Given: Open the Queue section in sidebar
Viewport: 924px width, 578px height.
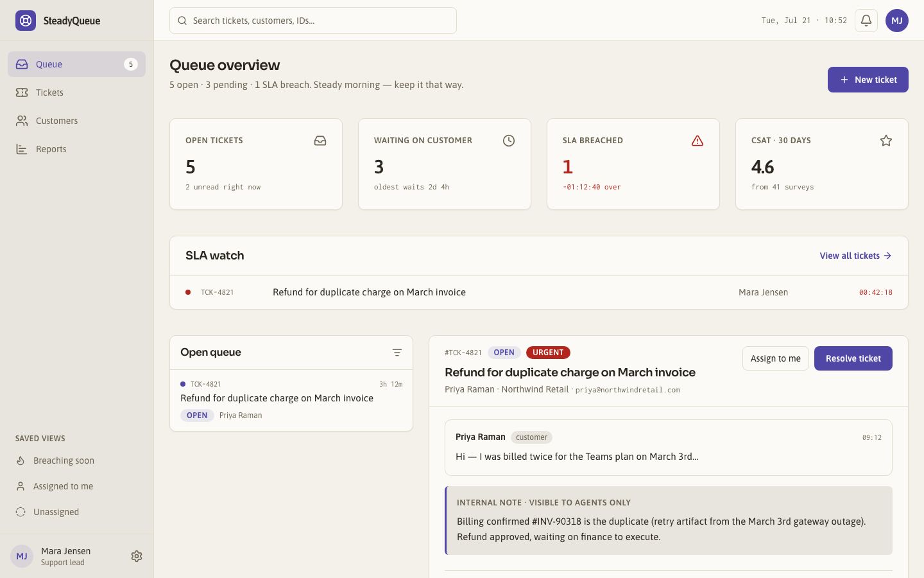Looking at the screenshot, I should 76,64.
